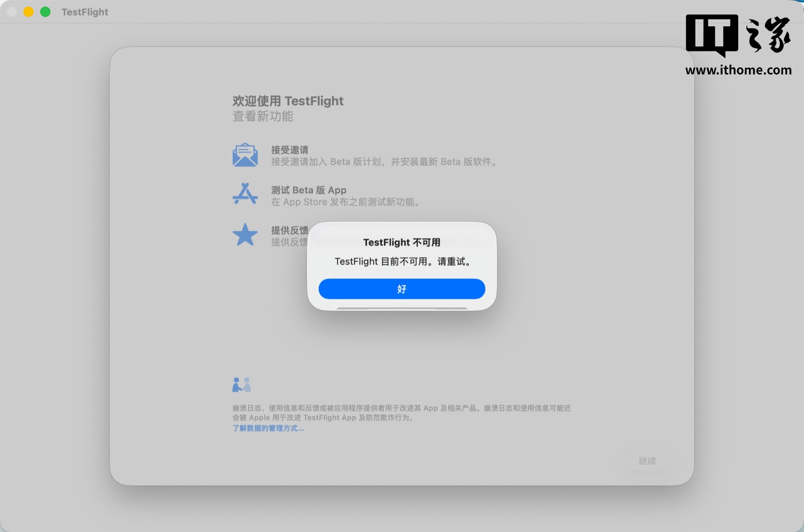Open the 了解数据的管理方式 link
Image resolution: width=804 pixels, height=532 pixels.
click(268, 428)
